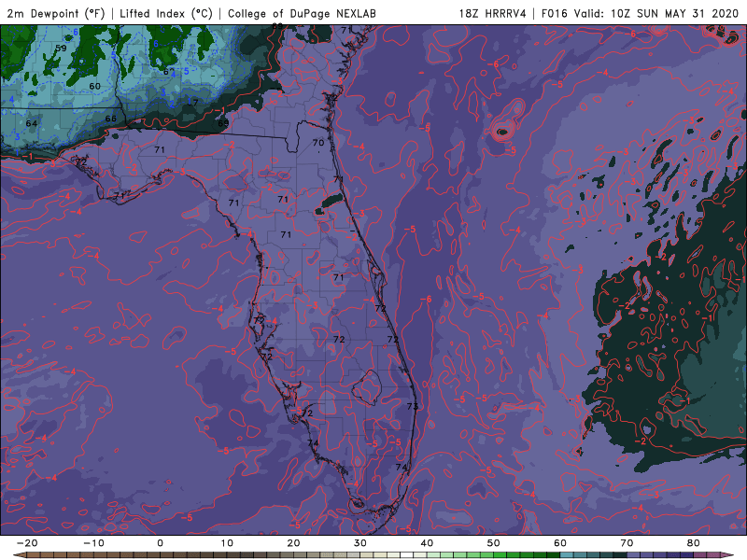Click the "Lifted Index (°C)" title text
Screen dimensions: 747x560
point(166,13)
